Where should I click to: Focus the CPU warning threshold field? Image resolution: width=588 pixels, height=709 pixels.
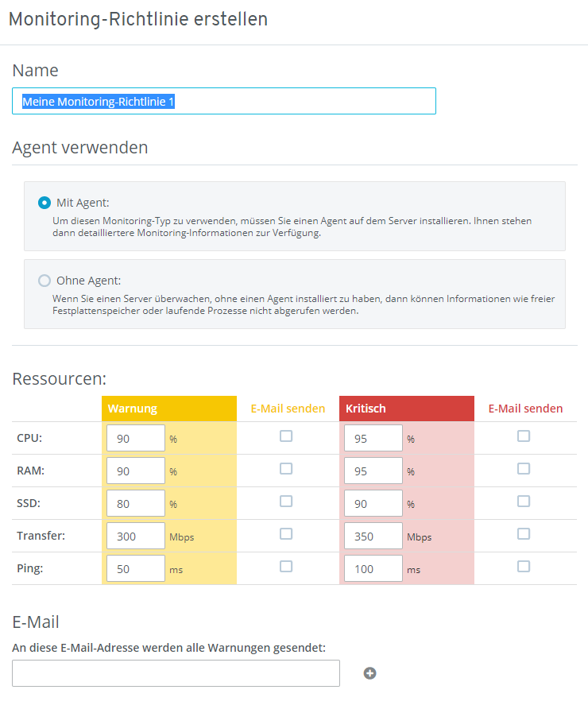tap(136, 438)
